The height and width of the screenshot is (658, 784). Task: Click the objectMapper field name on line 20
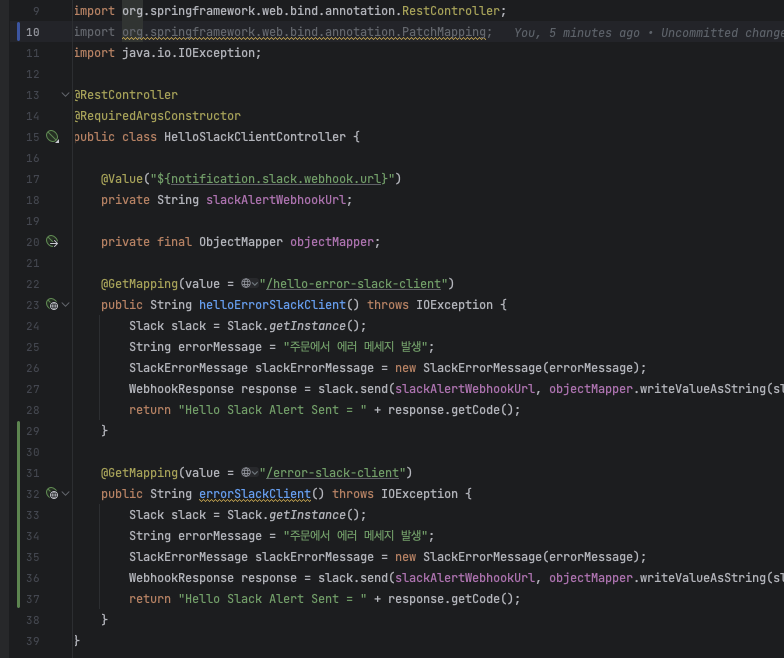(332, 242)
